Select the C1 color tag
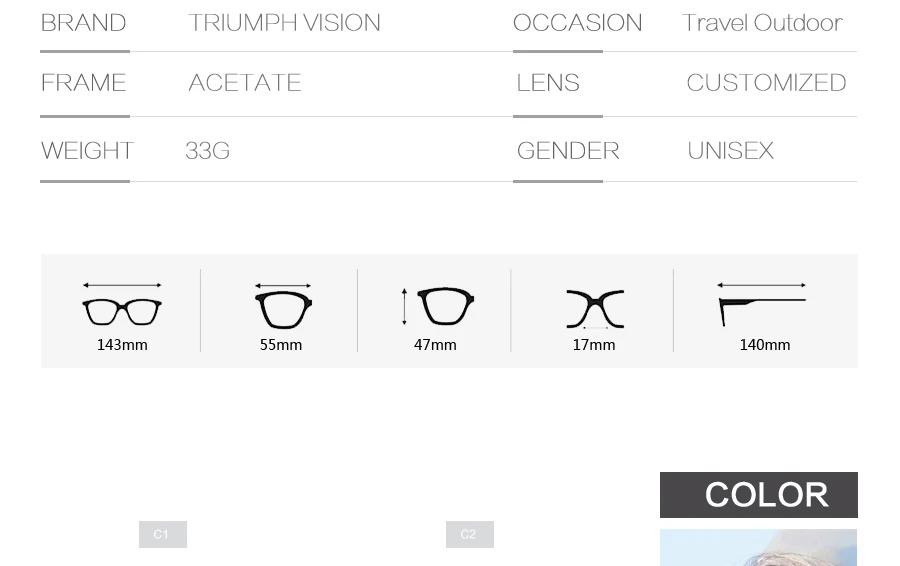 (x=163, y=534)
